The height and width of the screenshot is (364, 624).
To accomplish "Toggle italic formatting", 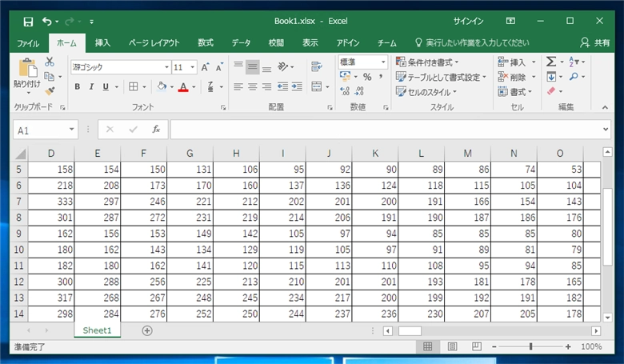I will [91, 86].
